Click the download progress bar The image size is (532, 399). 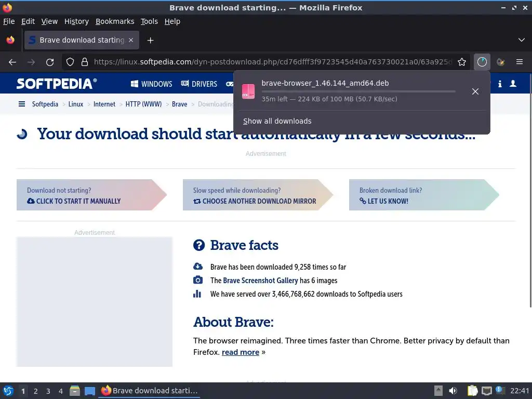[x=358, y=91]
